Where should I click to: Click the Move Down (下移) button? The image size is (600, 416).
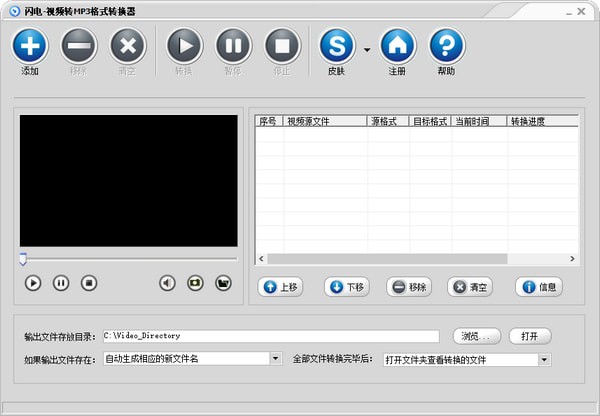tap(347, 287)
